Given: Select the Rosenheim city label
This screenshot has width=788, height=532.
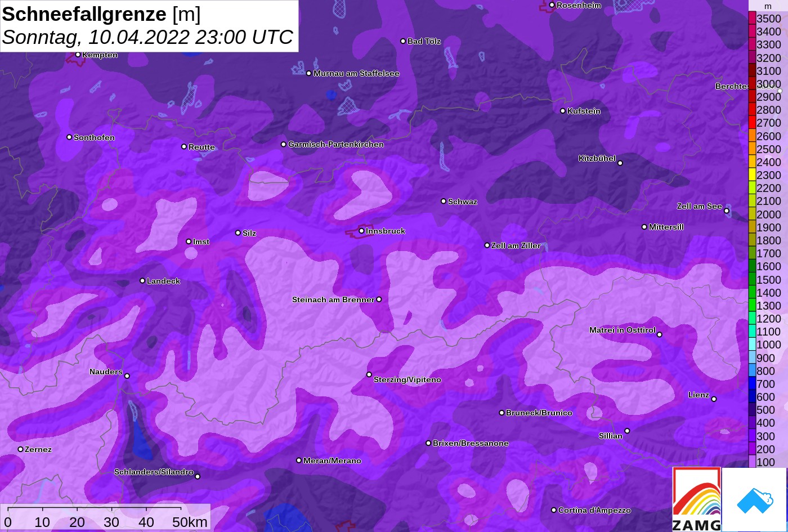Looking at the screenshot, I should 579,5.
